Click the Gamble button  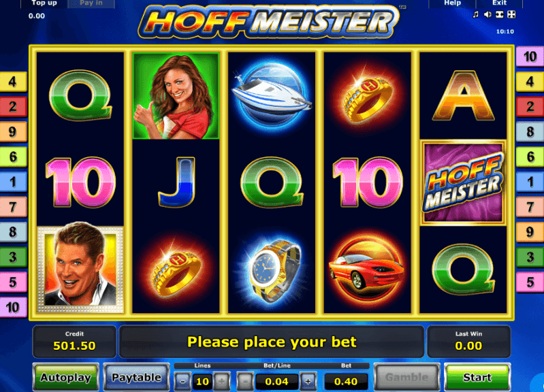tap(406, 378)
